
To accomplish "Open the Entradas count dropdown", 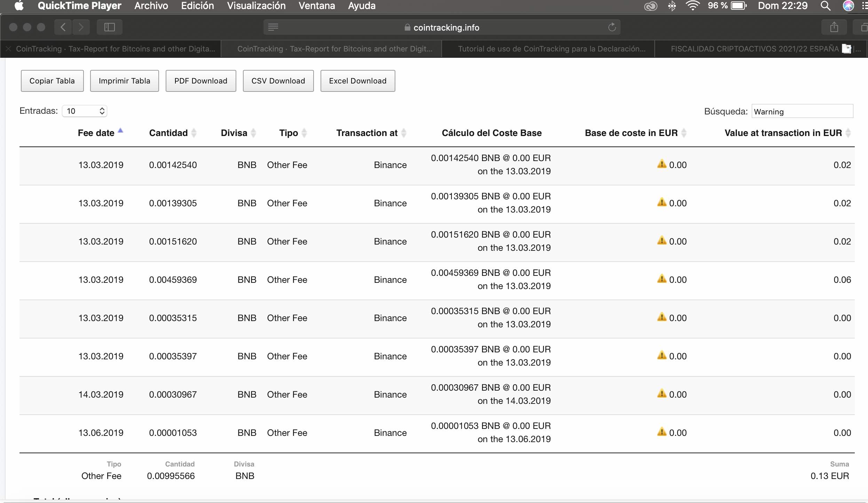I will coord(85,111).
